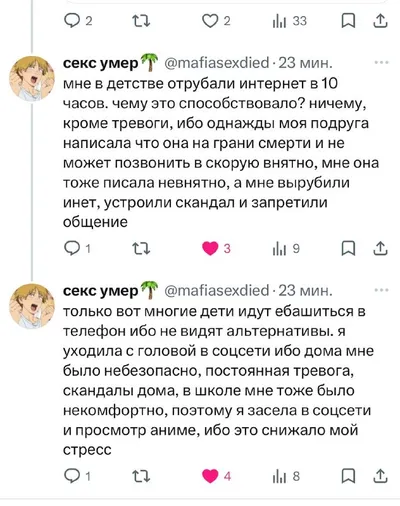Screen dimensions: 400x506
Task: Repost the tweet about internet cutoff
Action: 141,249
